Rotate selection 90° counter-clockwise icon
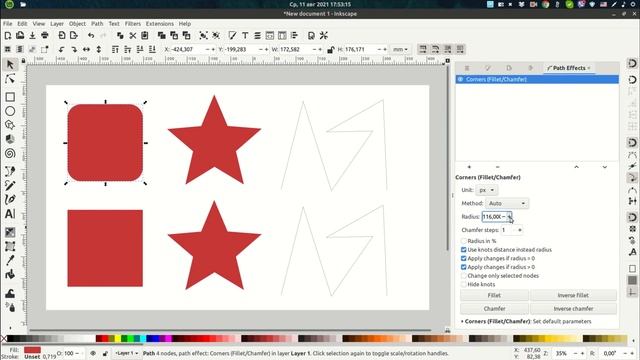The image size is (640, 360). click(61, 49)
